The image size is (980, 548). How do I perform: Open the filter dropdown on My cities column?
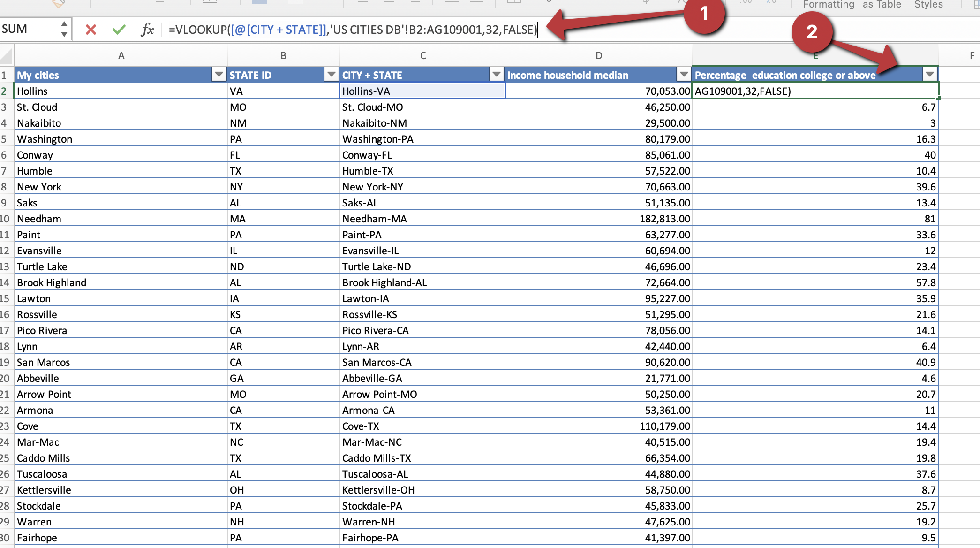219,74
